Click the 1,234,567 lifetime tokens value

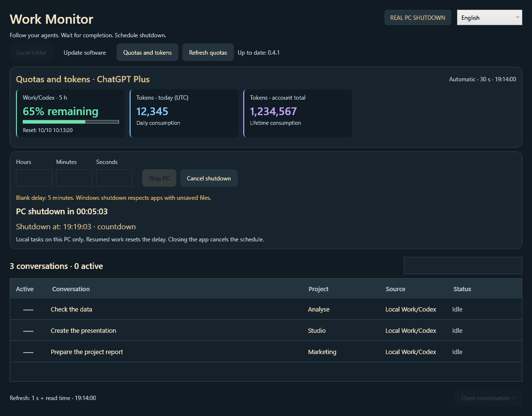point(273,111)
